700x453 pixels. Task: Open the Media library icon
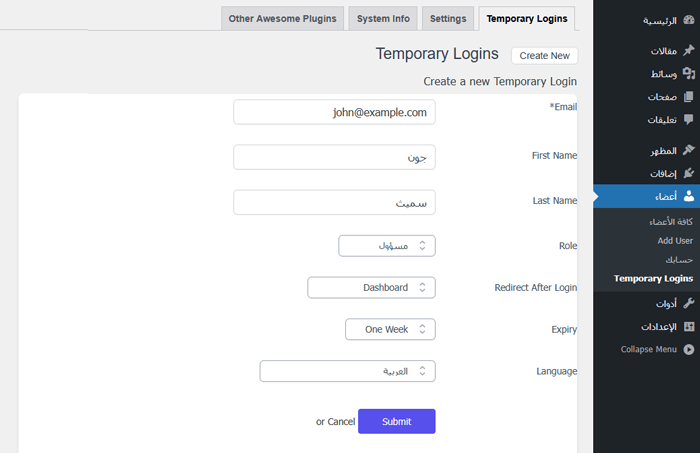tap(688, 74)
